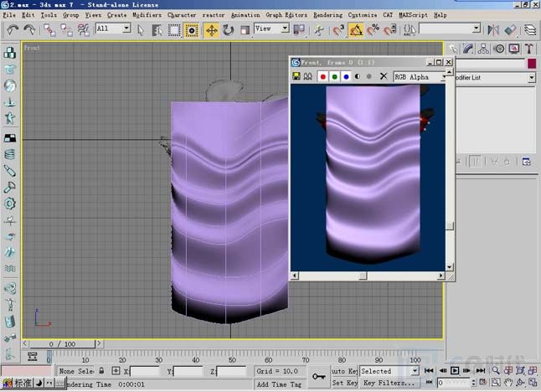Clear the rendered image with X button
Viewport: 541px width, 392px height.
tap(384, 76)
